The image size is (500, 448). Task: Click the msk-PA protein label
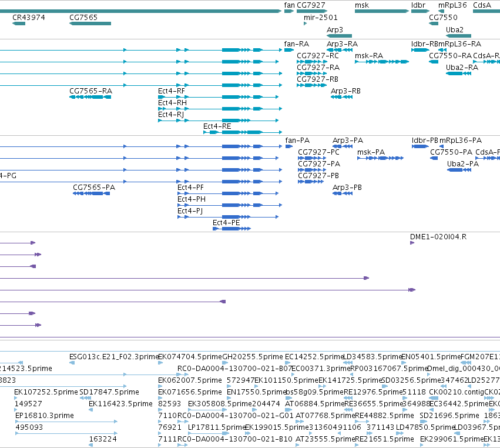371,152
